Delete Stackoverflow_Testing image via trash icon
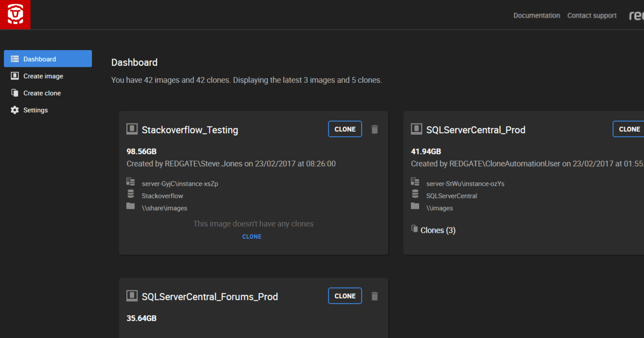This screenshot has height=338, width=644. point(375,129)
